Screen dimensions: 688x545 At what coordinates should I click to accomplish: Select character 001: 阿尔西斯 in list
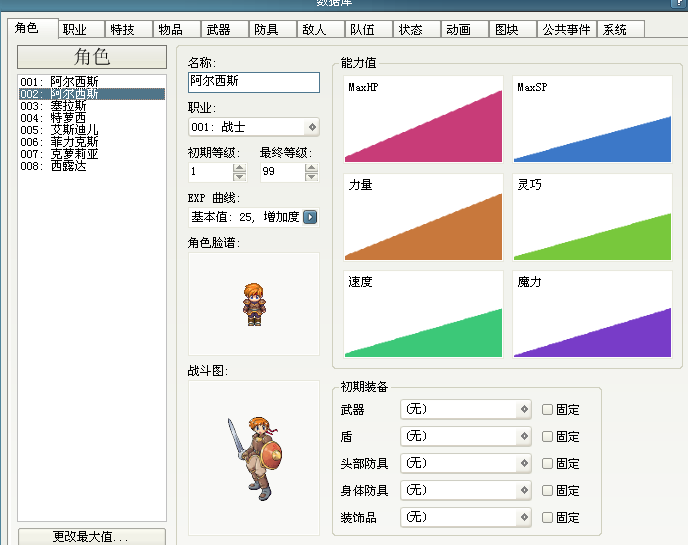pos(92,82)
